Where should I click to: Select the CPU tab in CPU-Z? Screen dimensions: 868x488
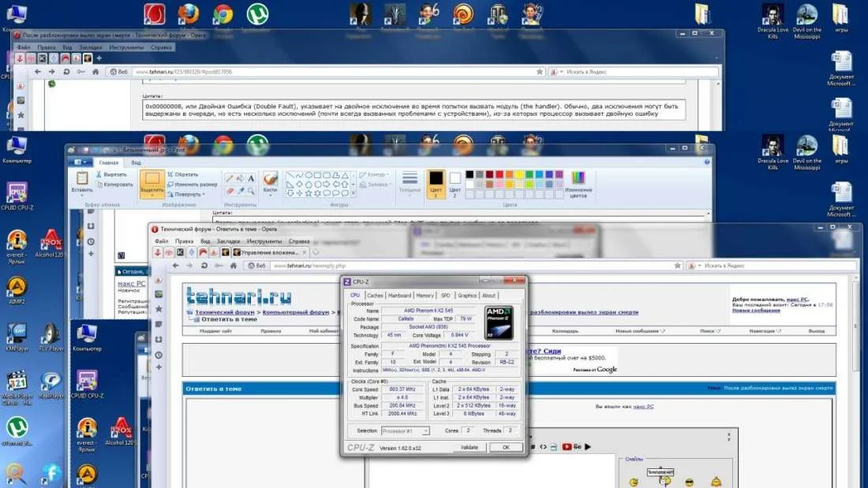[355, 296]
